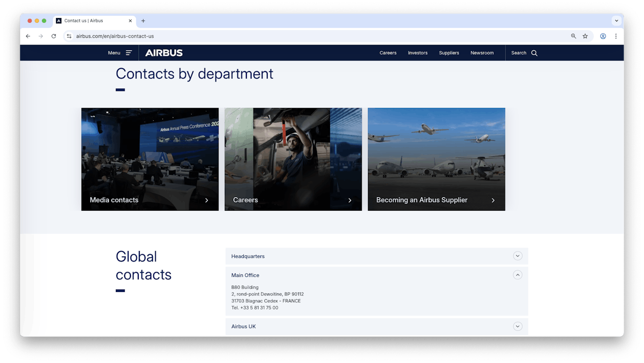Click the address bar URL field
Screen dimensions: 644x363
(316, 36)
